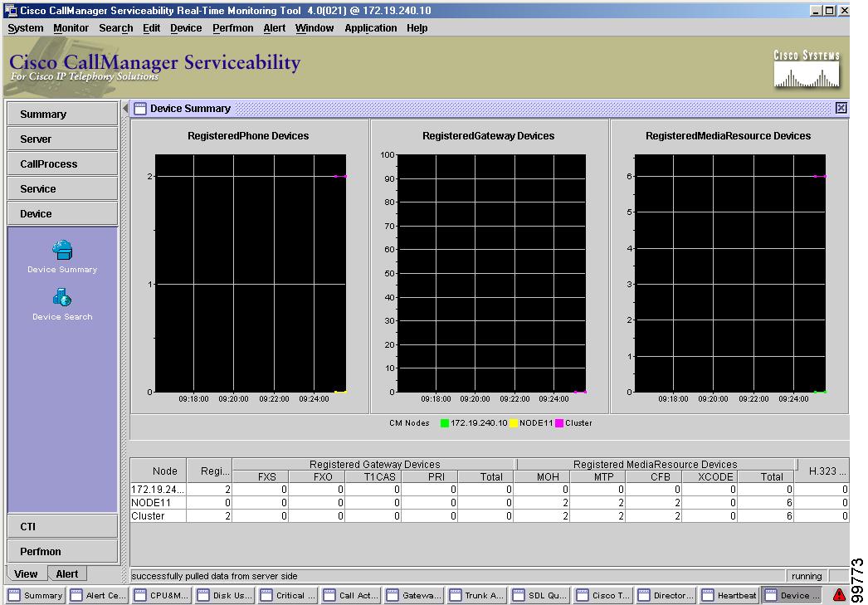The height and width of the screenshot is (605, 868).
Task: Click the FXO column header
Action: point(317,476)
